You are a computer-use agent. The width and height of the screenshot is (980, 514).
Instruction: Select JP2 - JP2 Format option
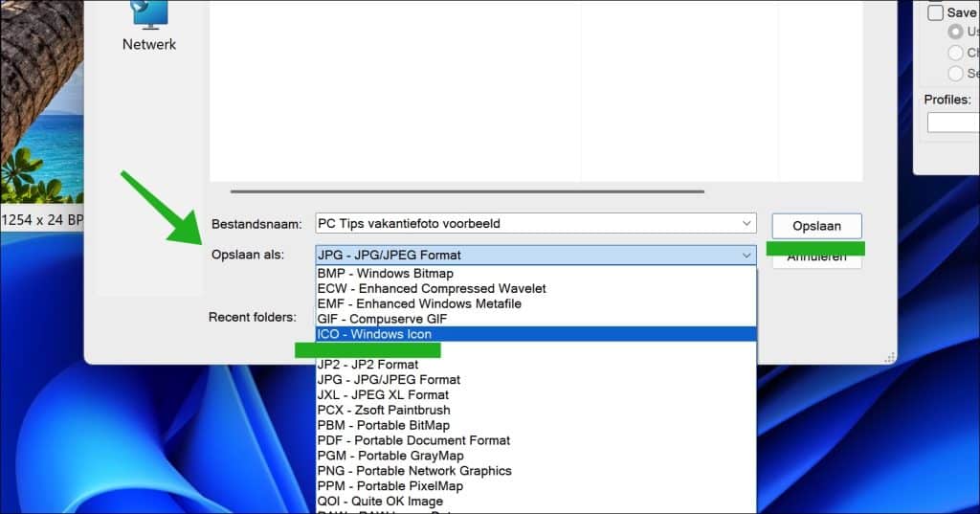coord(536,365)
